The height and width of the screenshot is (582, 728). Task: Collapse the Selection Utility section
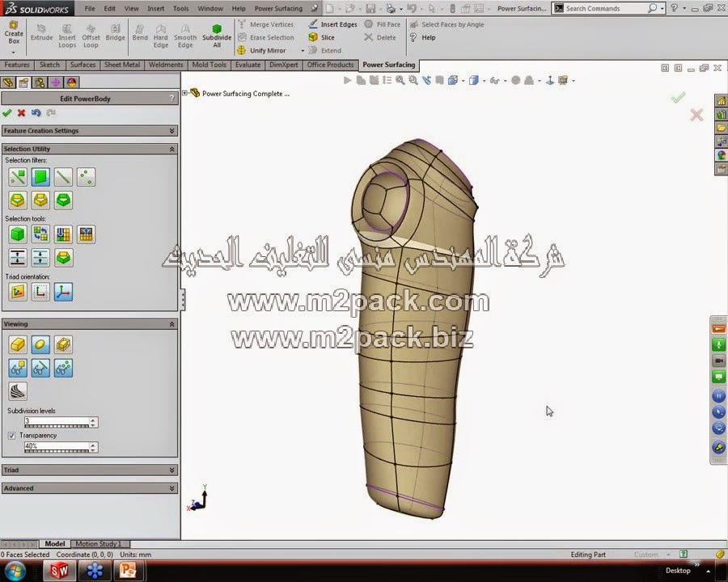point(171,149)
